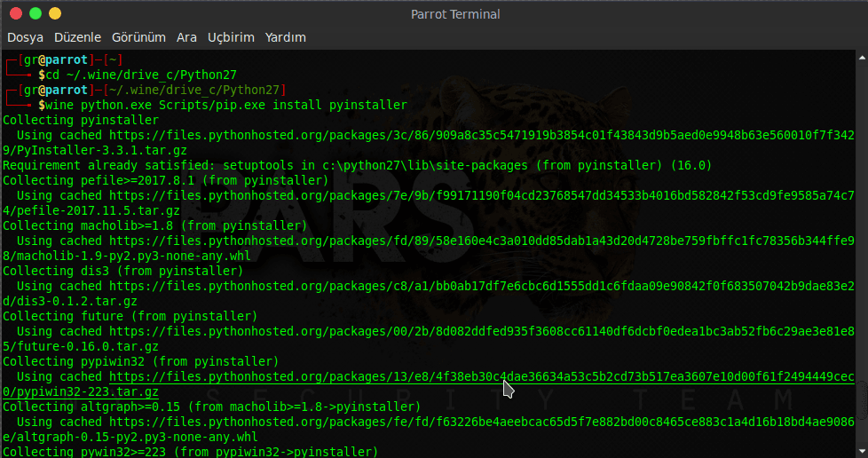Viewport: 868px width, 458px height.
Task: Open the Uçbirim menu
Action: pyautogui.click(x=231, y=37)
